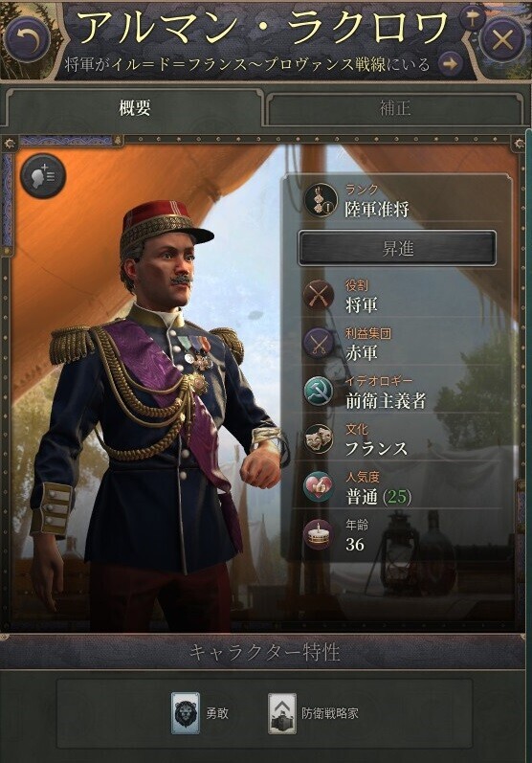Open the フランス culture link
Image resolution: width=532 pixels, height=763 pixels.
pos(376,448)
